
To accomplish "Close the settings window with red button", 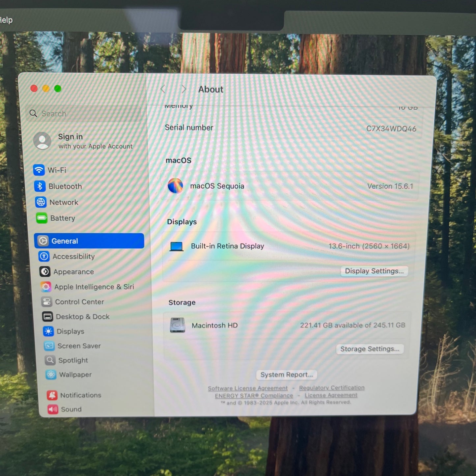I will pos(34,88).
